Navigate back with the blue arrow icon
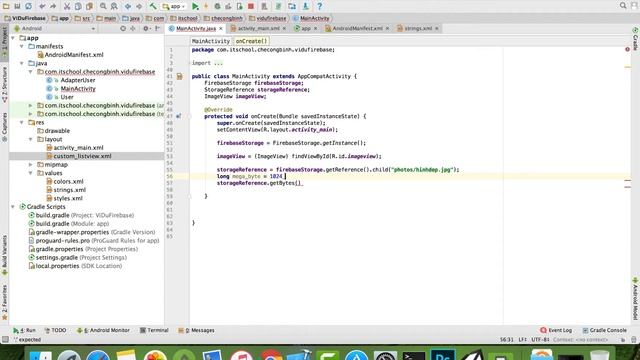The width and height of the screenshot is (640, 360). (128, 6)
